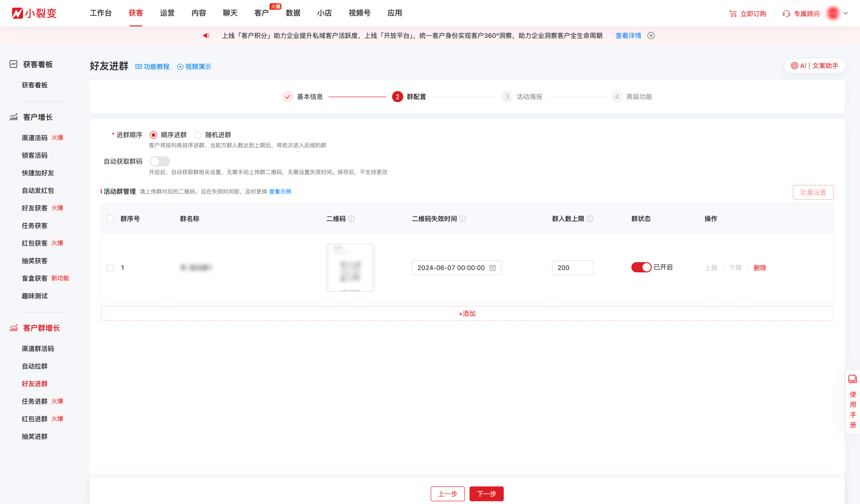Click the uploaded QR code thumbnail
860x504 pixels.
tap(350, 267)
